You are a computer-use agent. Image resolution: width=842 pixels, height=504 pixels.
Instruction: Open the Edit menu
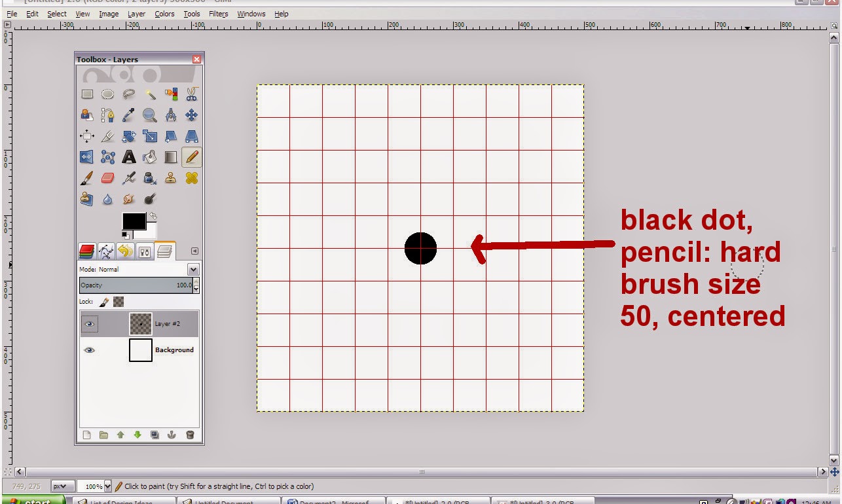tap(32, 14)
